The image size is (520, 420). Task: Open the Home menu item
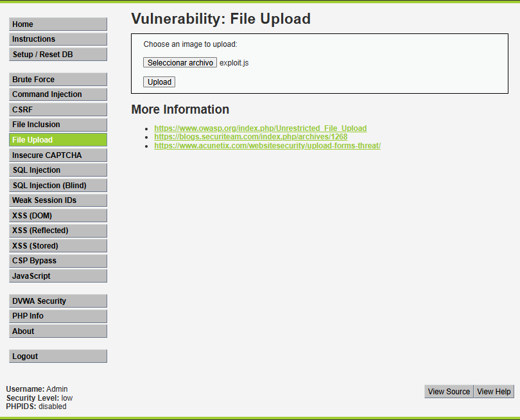coord(58,24)
